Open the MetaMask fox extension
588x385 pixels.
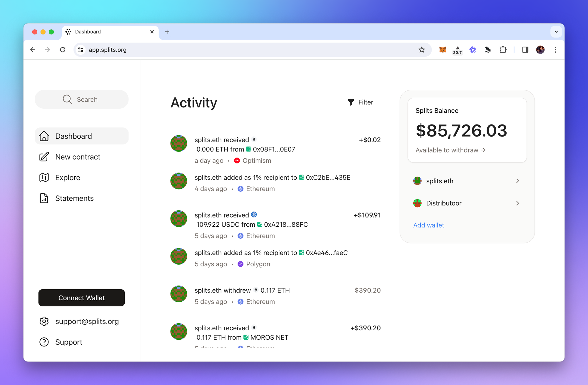[x=442, y=50]
